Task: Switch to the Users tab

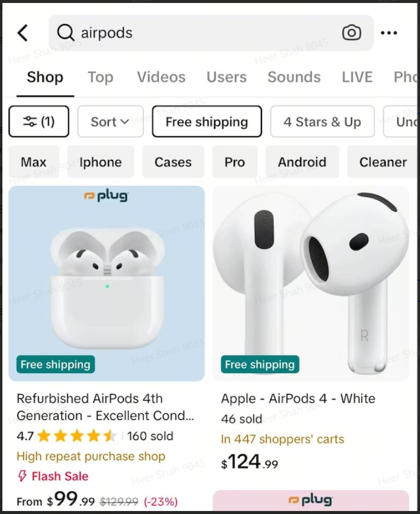Action: pyautogui.click(x=226, y=77)
